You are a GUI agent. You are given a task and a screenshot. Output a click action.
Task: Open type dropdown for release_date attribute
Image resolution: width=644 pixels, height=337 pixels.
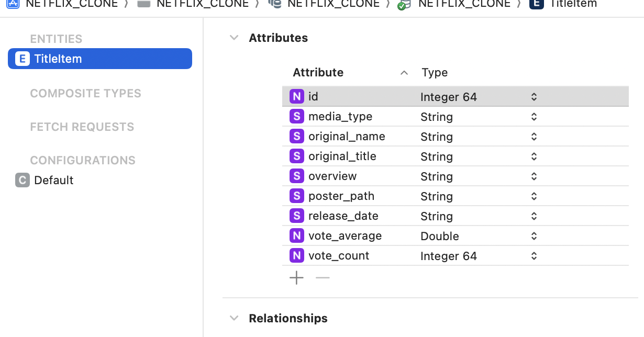click(534, 216)
